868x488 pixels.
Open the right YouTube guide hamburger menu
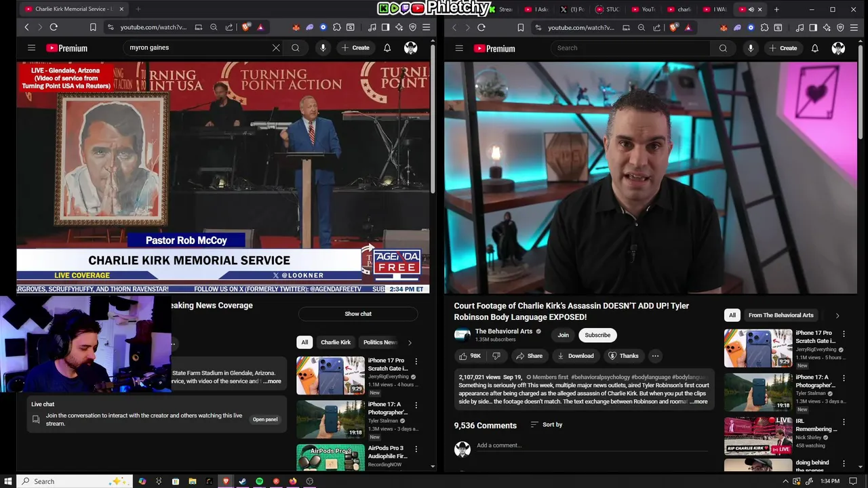pyautogui.click(x=459, y=48)
